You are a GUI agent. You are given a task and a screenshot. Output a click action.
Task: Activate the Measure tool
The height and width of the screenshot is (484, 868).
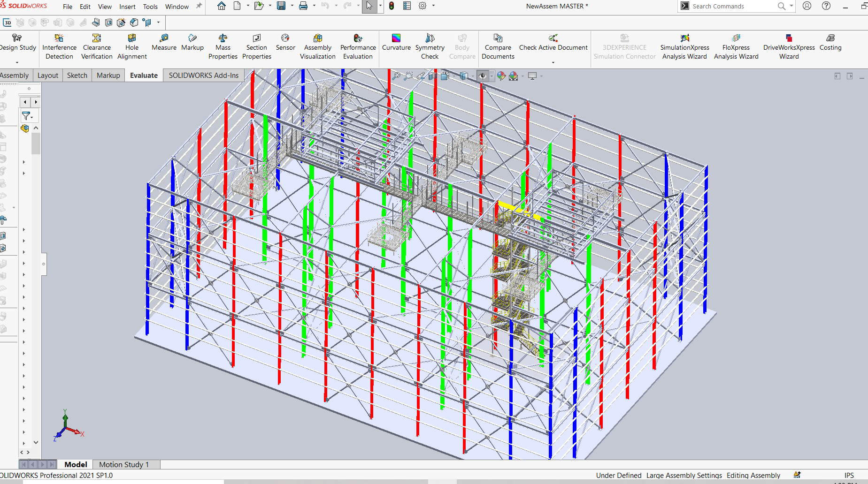click(164, 42)
